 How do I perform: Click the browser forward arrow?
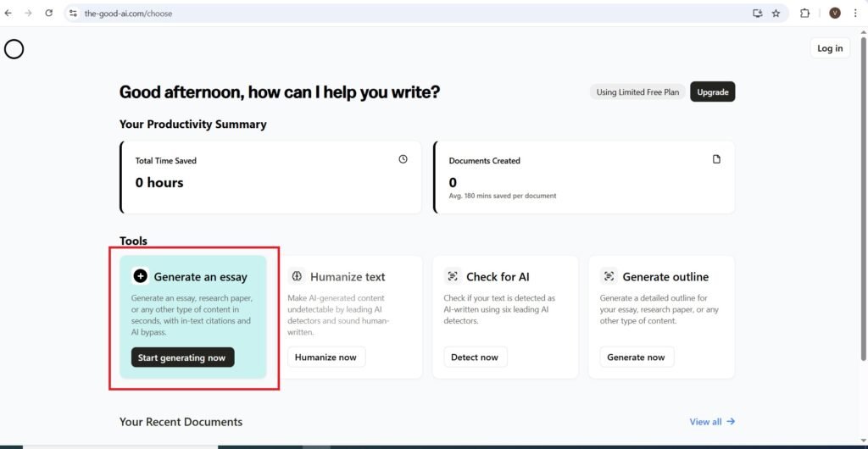pos(28,14)
